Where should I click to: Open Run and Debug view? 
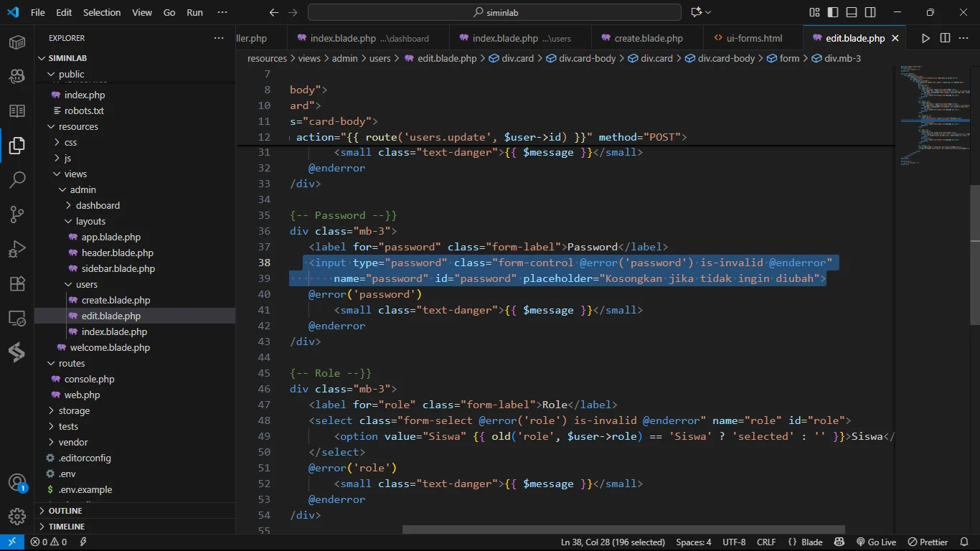(17, 249)
